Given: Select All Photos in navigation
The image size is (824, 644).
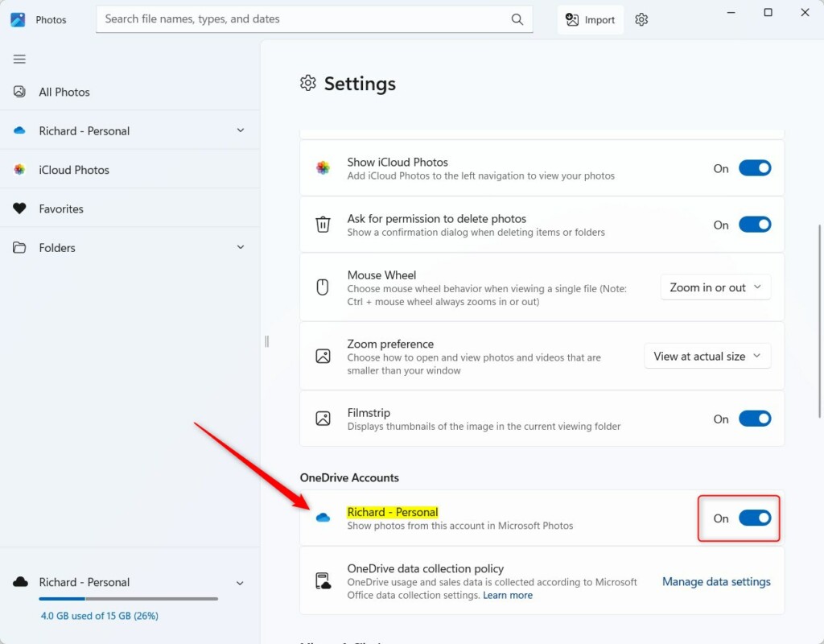Looking at the screenshot, I should (130, 92).
